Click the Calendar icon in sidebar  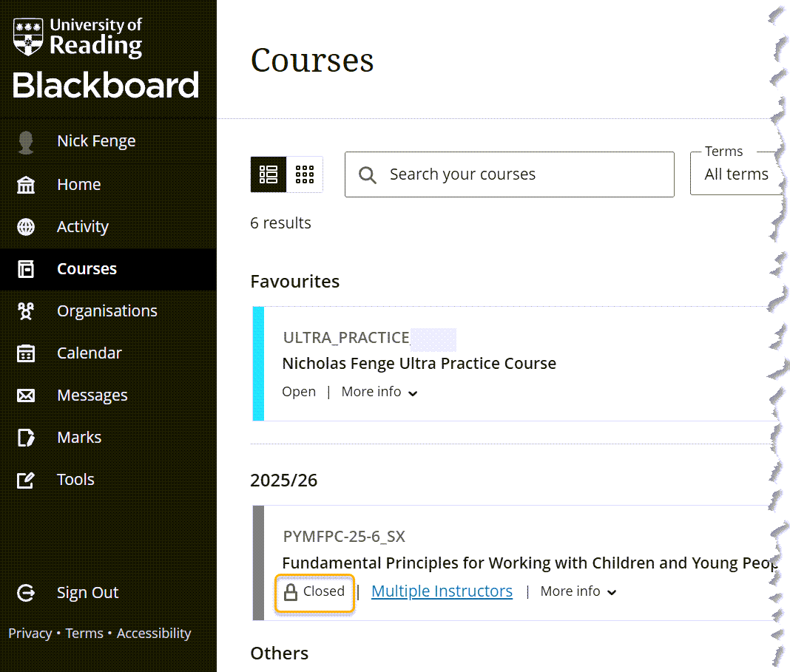point(26,353)
